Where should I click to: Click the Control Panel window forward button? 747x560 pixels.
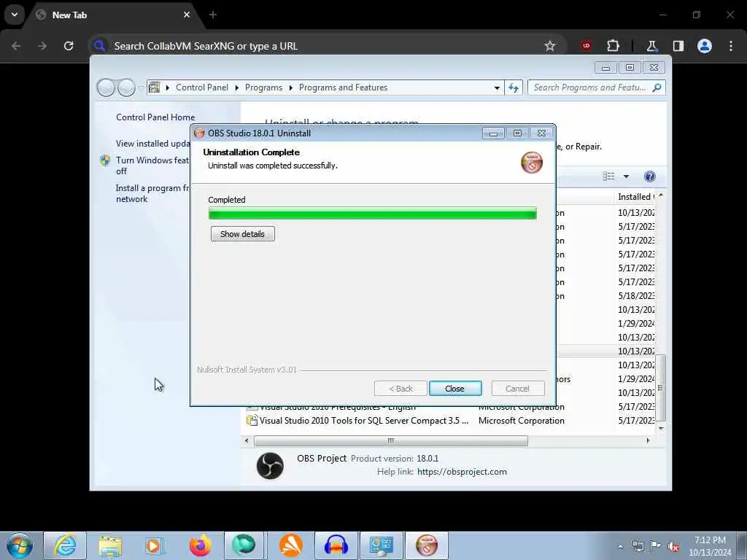[126, 87]
